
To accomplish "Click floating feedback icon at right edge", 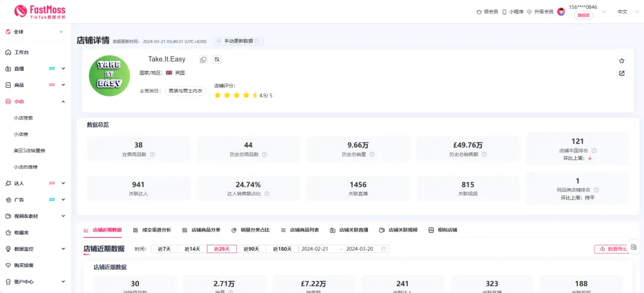I will click(x=634, y=247).
